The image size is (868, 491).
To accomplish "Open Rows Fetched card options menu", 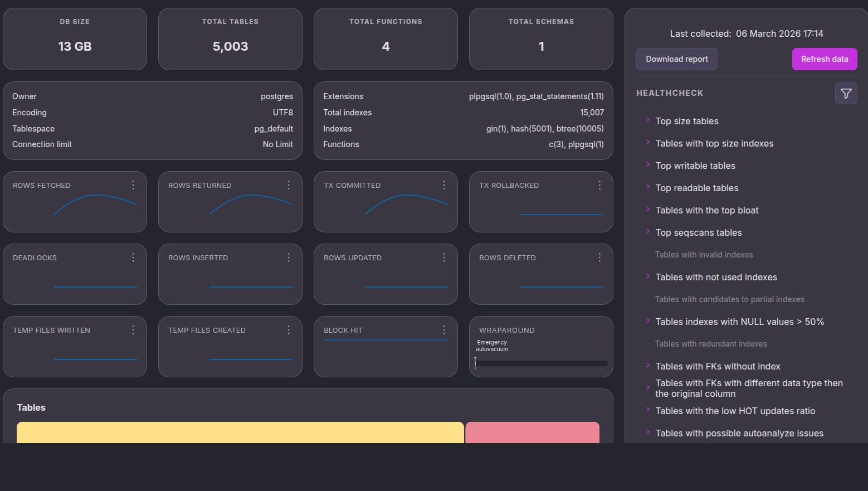I will (133, 185).
